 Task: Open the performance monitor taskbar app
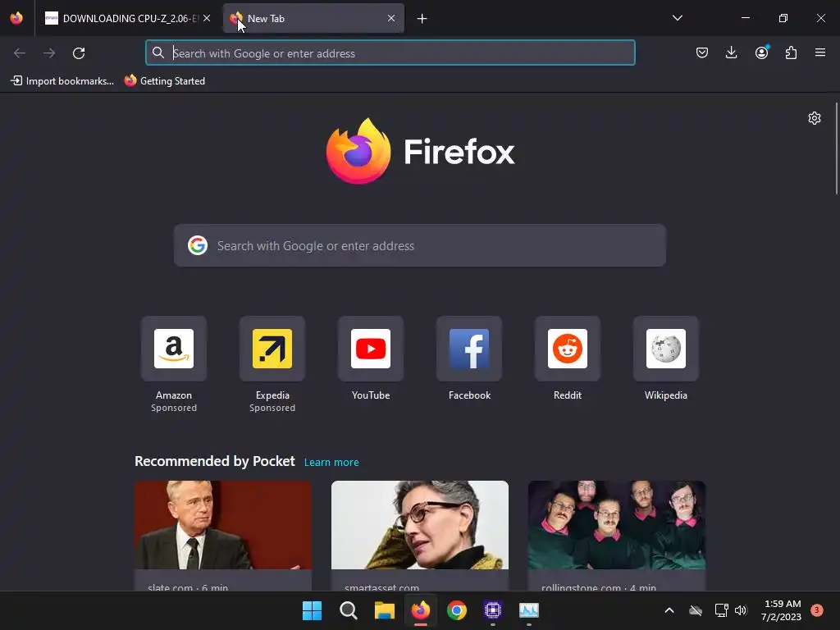tap(529, 610)
